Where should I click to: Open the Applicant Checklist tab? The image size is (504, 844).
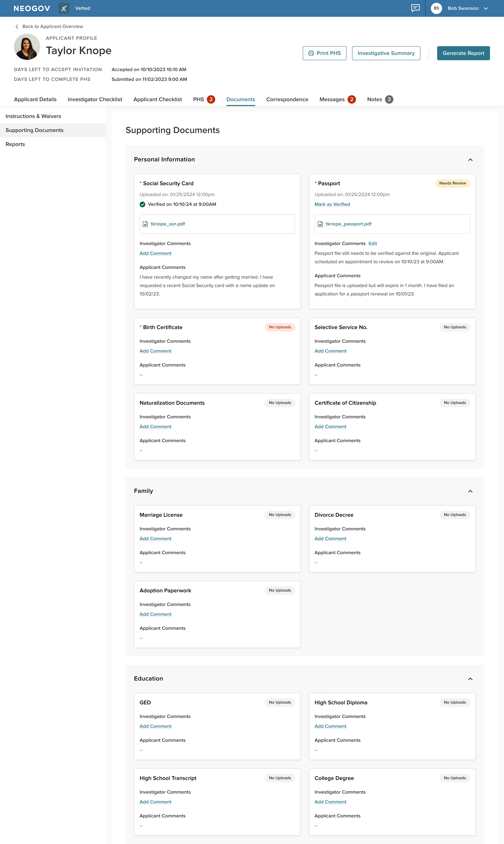click(157, 100)
